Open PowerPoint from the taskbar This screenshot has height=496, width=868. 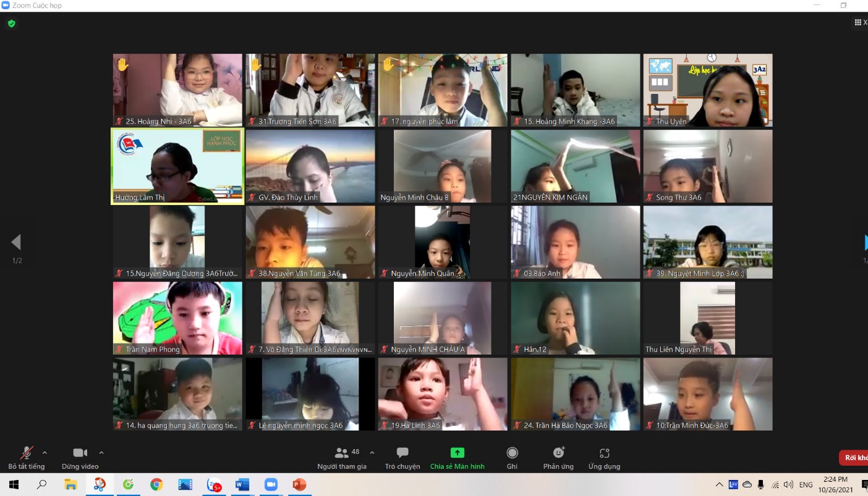point(299,485)
